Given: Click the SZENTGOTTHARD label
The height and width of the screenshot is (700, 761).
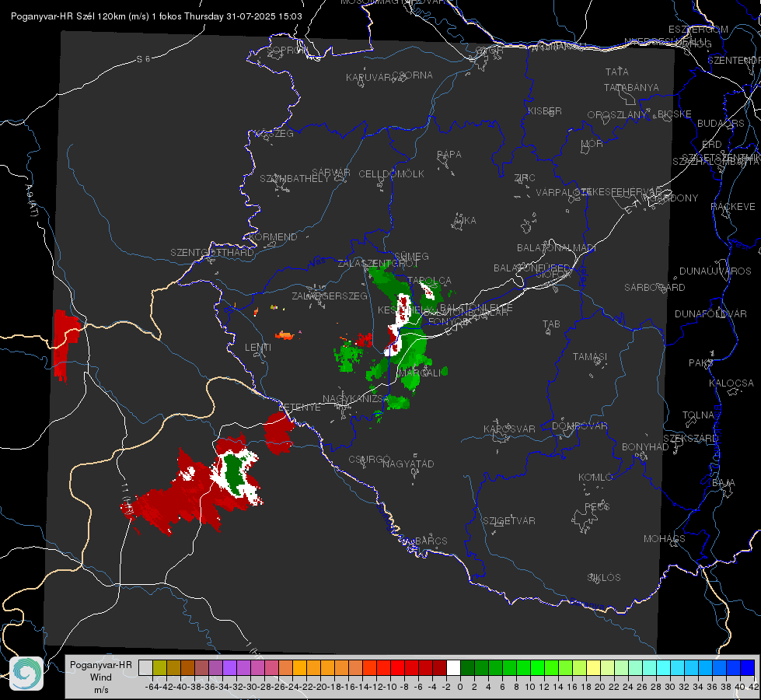Looking at the screenshot, I should click(x=212, y=253).
